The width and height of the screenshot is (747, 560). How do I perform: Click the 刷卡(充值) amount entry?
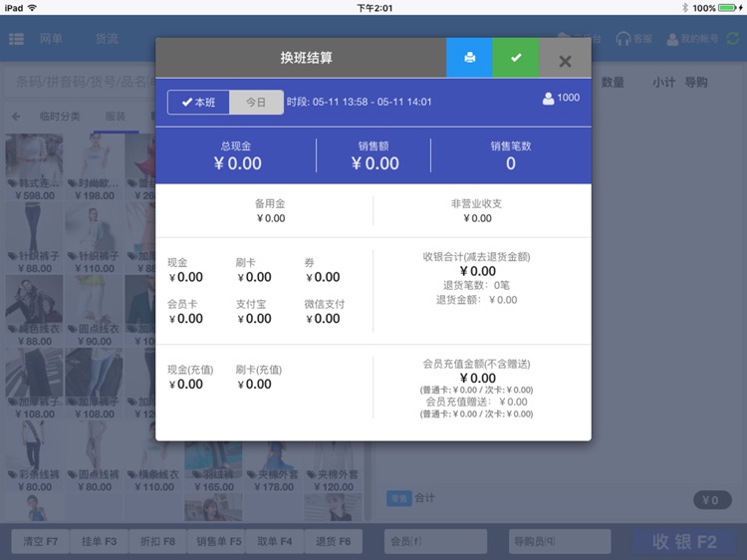(259, 378)
